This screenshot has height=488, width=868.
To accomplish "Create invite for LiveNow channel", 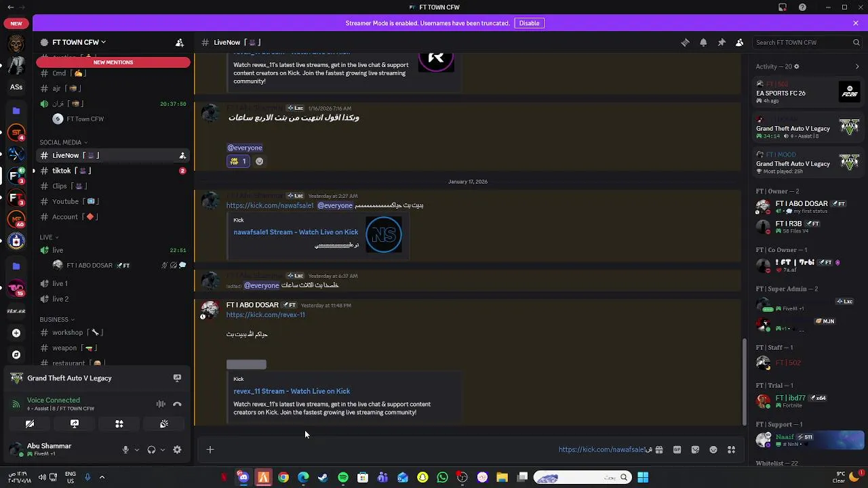I will 182,156.
